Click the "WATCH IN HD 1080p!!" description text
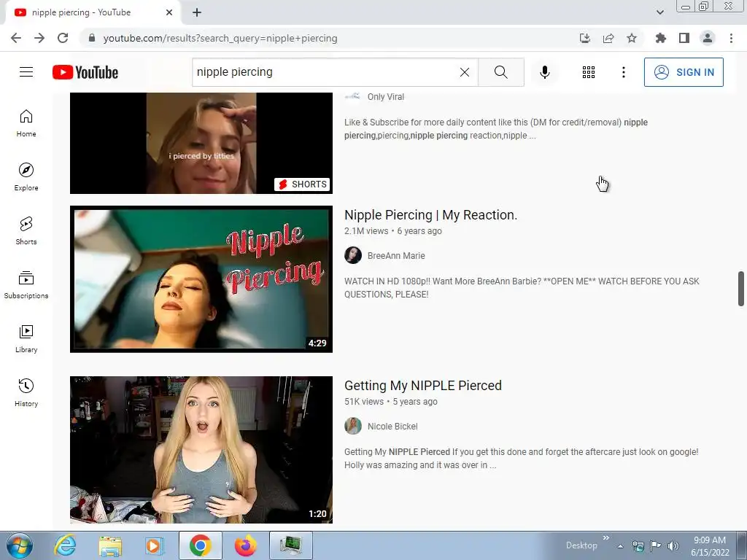747x560 pixels. pyautogui.click(x=522, y=287)
